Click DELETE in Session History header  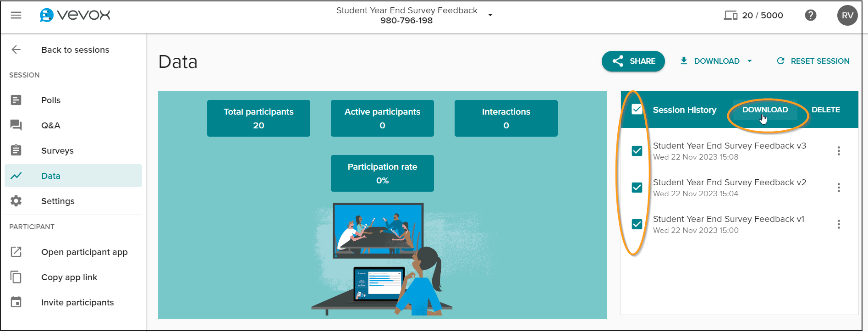pyautogui.click(x=825, y=110)
